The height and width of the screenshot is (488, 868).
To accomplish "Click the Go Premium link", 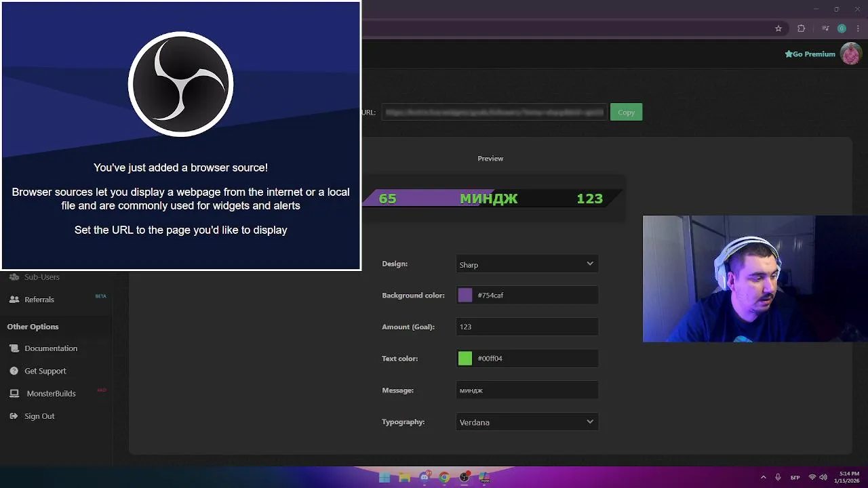I will click(810, 54).
